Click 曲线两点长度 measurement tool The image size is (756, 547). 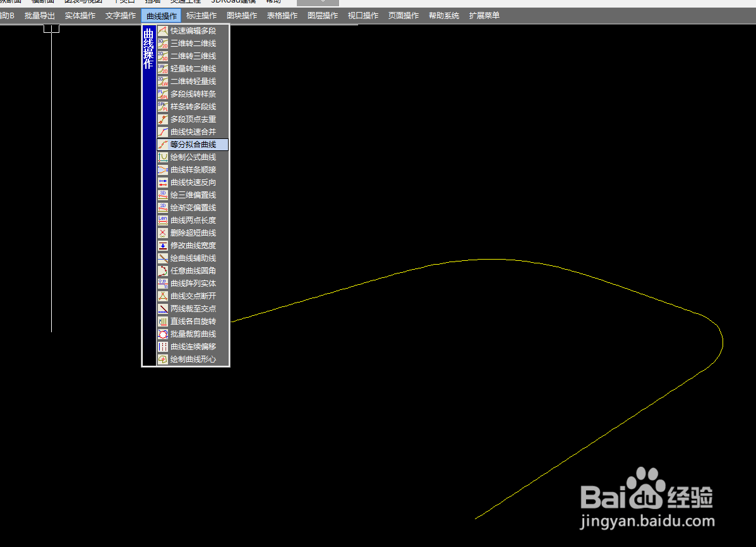pyautogui.click(x=193, y=220)
